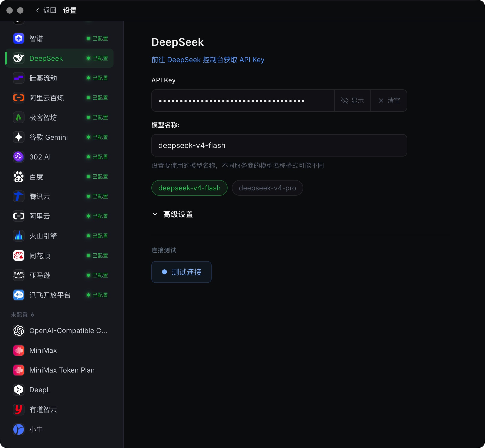Click the 硅基流动 provider icon

click(x=19, y=78)
